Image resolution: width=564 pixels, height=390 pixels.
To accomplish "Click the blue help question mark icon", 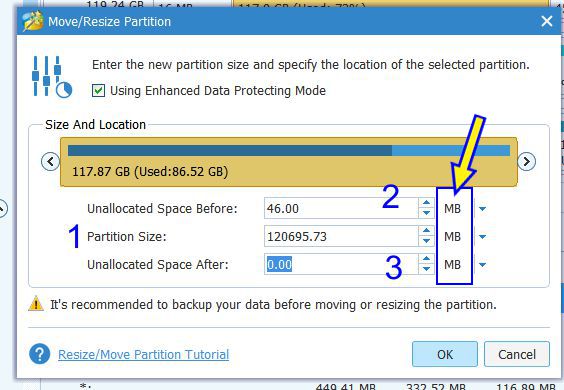I will (x=40, y=354).
